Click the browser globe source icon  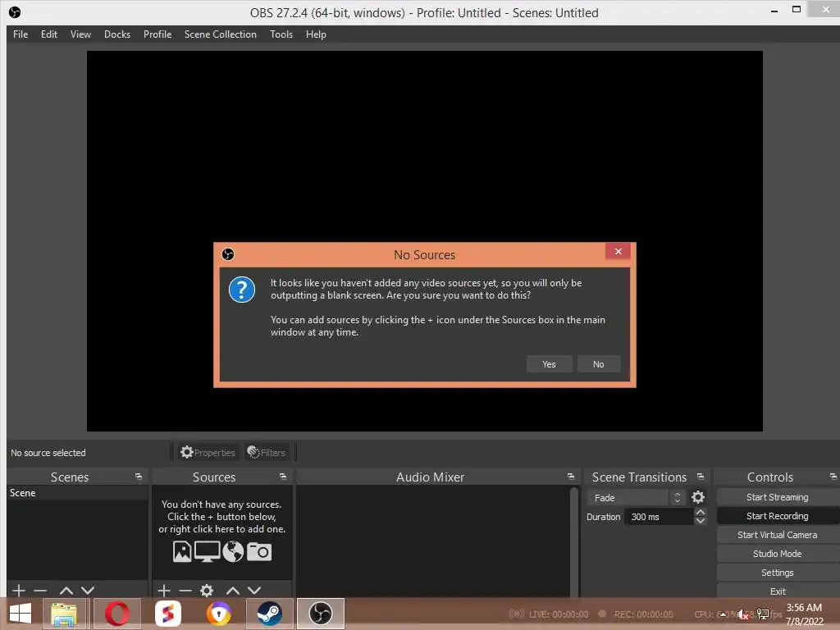click(233, 552)
